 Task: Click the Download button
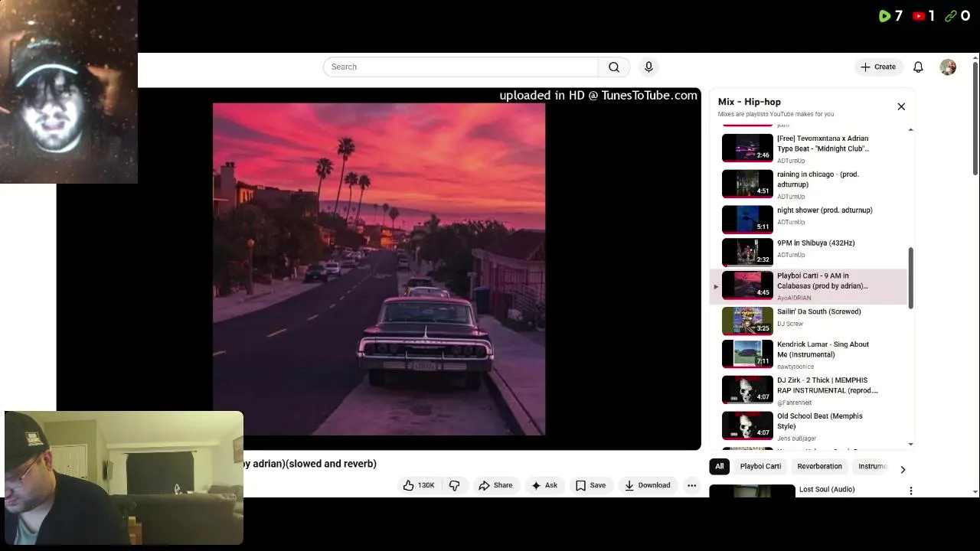[x=648, y=485]
